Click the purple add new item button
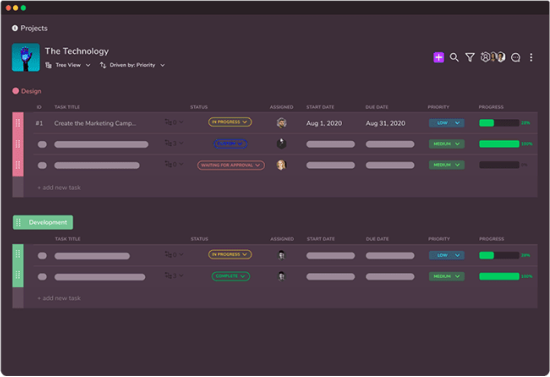 click(x=438, y=57)
